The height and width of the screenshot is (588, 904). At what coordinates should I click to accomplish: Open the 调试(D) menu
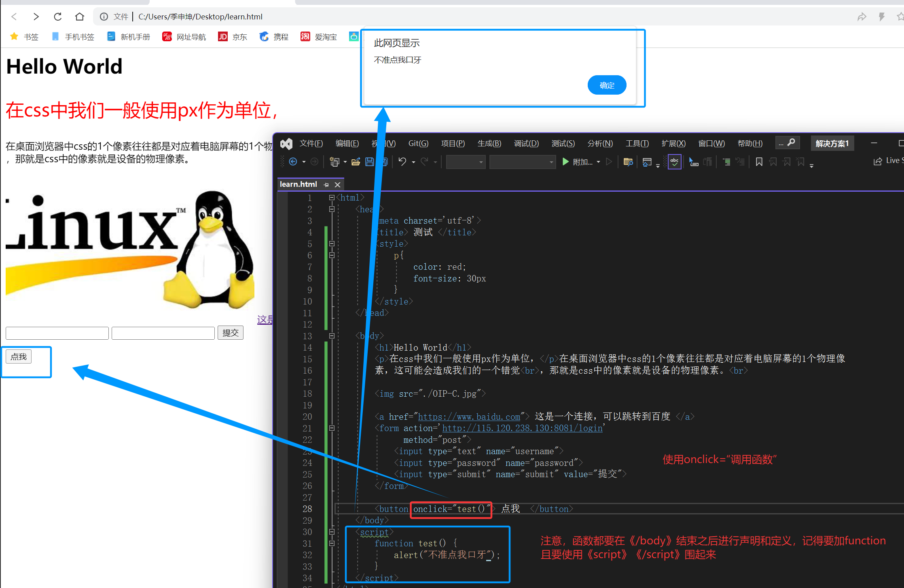pos(526,144)
